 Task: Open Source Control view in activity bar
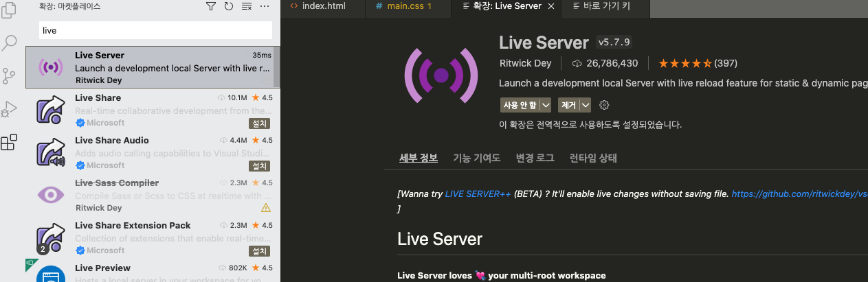tap(9, 76)
